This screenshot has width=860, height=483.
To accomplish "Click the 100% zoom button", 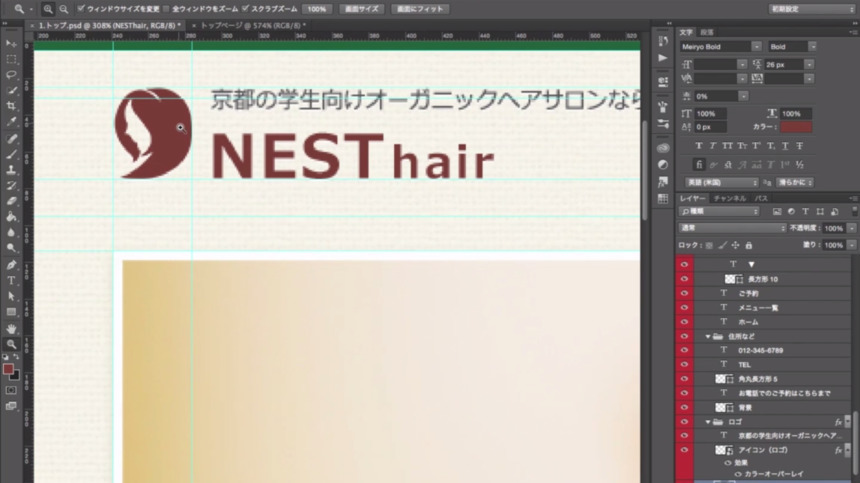I will (316, 9).
